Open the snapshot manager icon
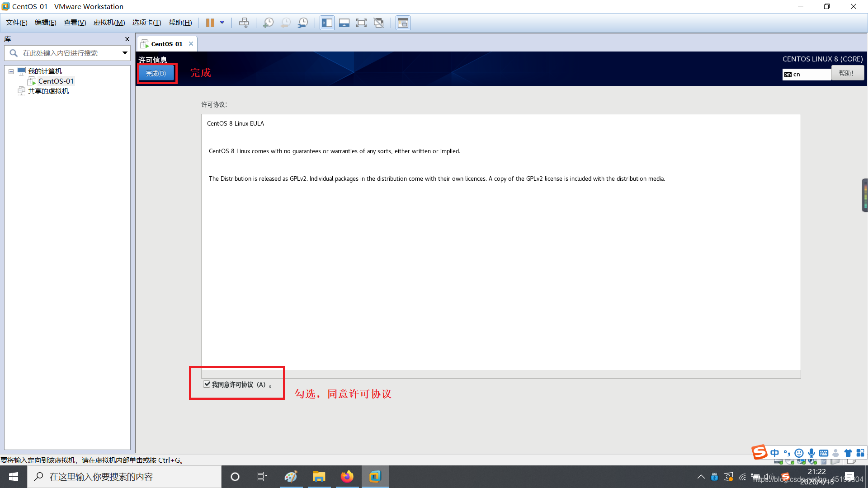This screenshot has height=488, width=868. point(303,23)
